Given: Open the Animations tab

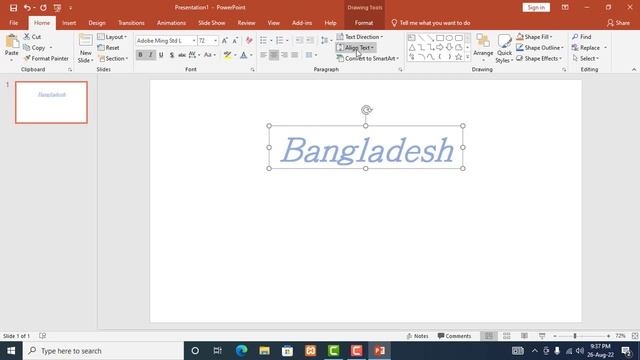Looking at the screenshot, I should click(x=171, y=23).
